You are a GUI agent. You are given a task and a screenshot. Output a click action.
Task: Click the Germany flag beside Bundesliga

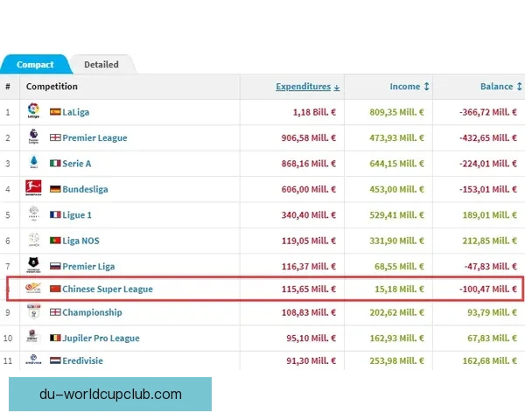(x=55, y=189)
